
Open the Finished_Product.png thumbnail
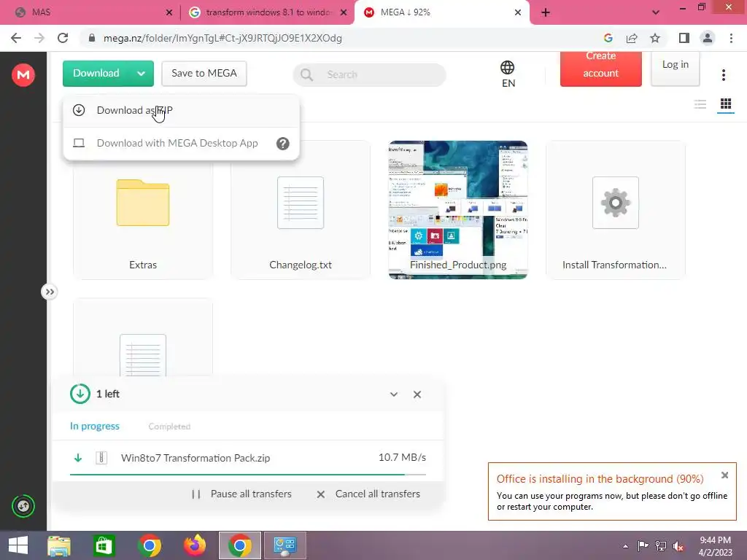[x=458, y=210]
